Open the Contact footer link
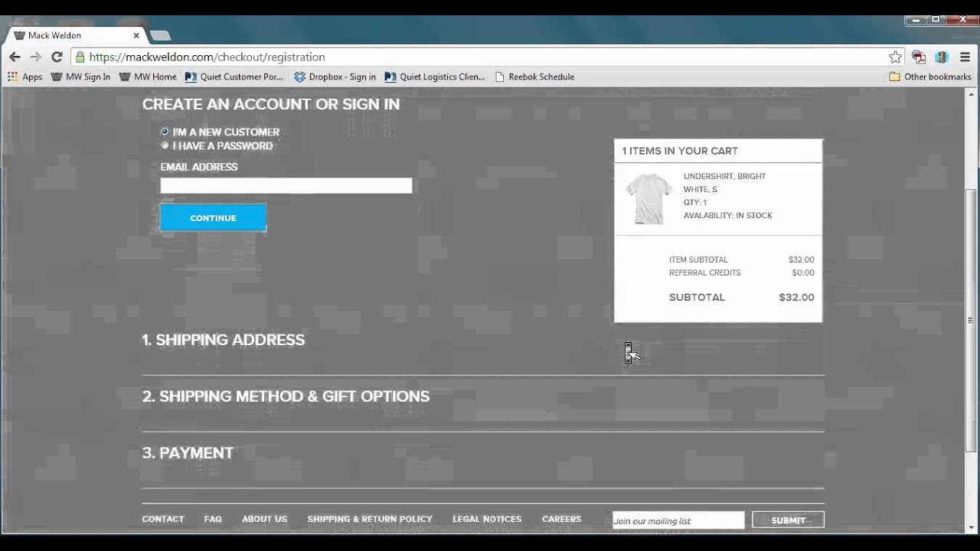The image size is (980, 551). (163, 519)
